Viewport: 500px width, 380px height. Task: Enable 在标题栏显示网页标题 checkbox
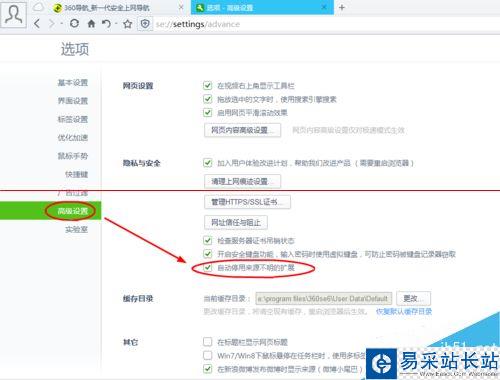click(207, 342)
